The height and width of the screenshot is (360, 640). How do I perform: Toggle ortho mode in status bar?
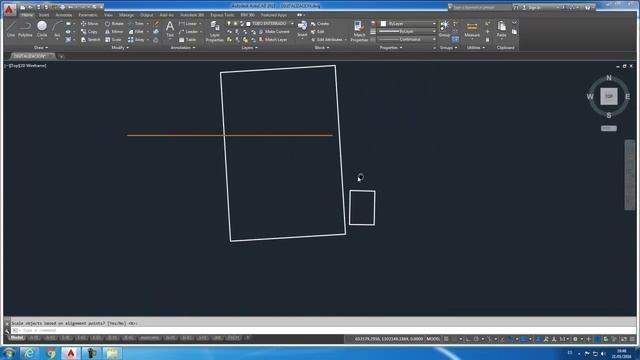pos(468,339)
